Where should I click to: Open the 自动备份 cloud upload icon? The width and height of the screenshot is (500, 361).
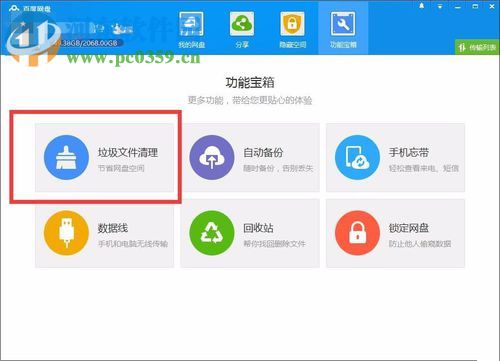point(212,157)
